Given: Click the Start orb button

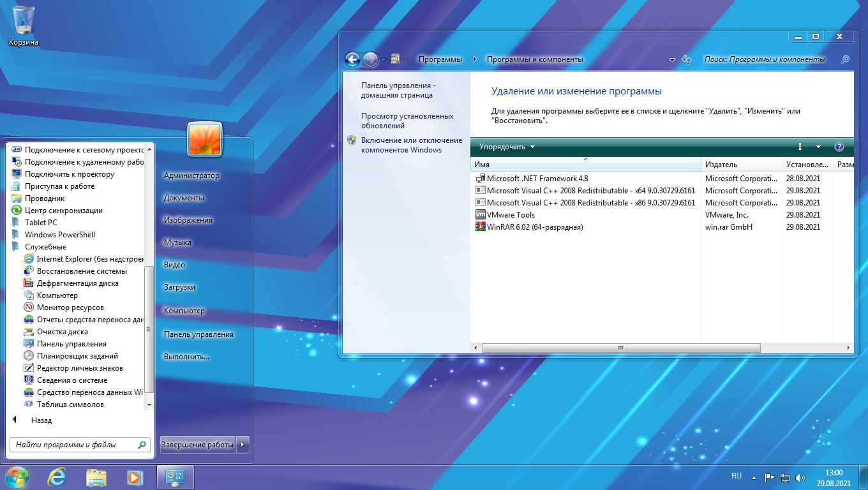Looking at the screenshot, I should (16, 477).
